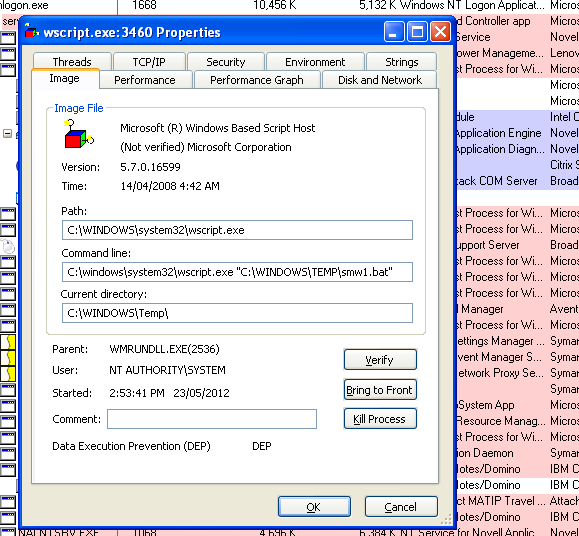Open the Disk and Network tab
Image resolution: width=579 pixels, height=536 pixels.
click(x=380, y=80)
